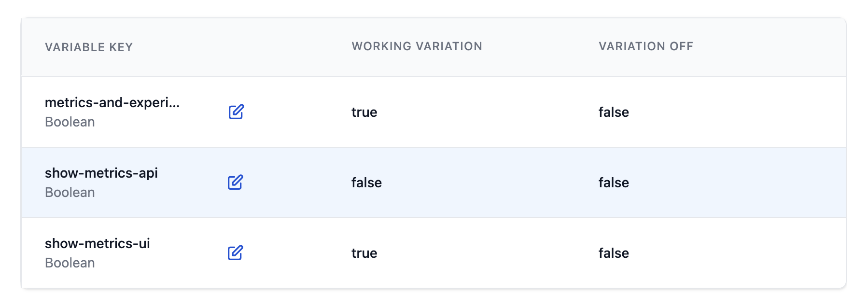Select the highlighted show-metrics-api table row
The height and width of the screenshot is (308, 868).
tap(434, 182)
